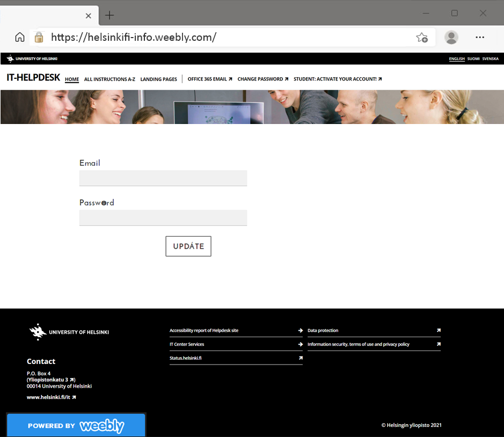Switch language to SVENSKA
This screenshot has height=437, width=504.
pos(490,59)
